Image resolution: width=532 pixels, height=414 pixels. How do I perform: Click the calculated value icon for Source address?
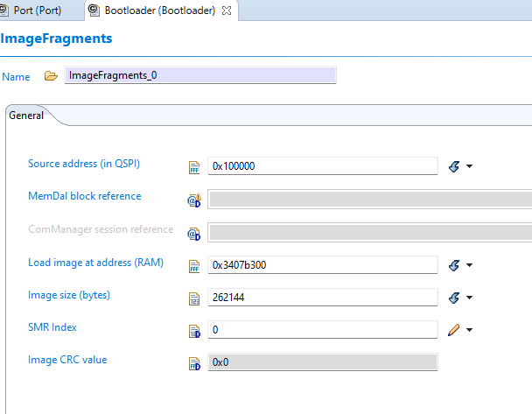(454, 166)
